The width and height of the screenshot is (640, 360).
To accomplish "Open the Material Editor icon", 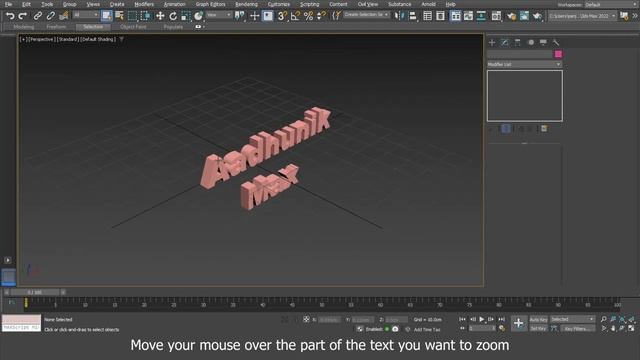I will pyautogui.click(x=496, y=16).
